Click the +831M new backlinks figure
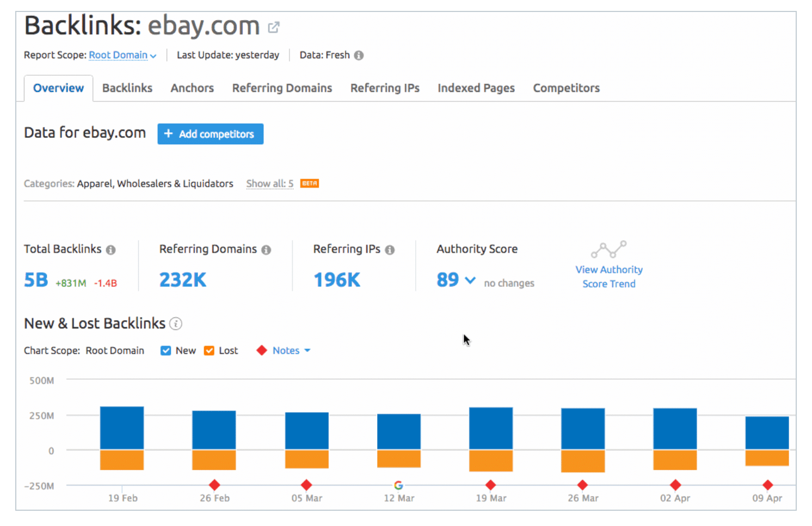Image resolution: width=812 pixels, height=526 pixels. [x=71, y=283]
